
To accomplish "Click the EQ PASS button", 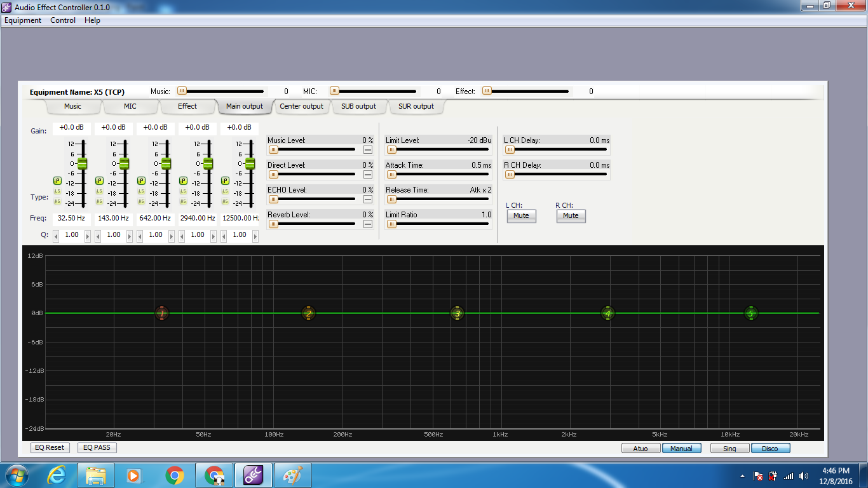I will 97,447.
